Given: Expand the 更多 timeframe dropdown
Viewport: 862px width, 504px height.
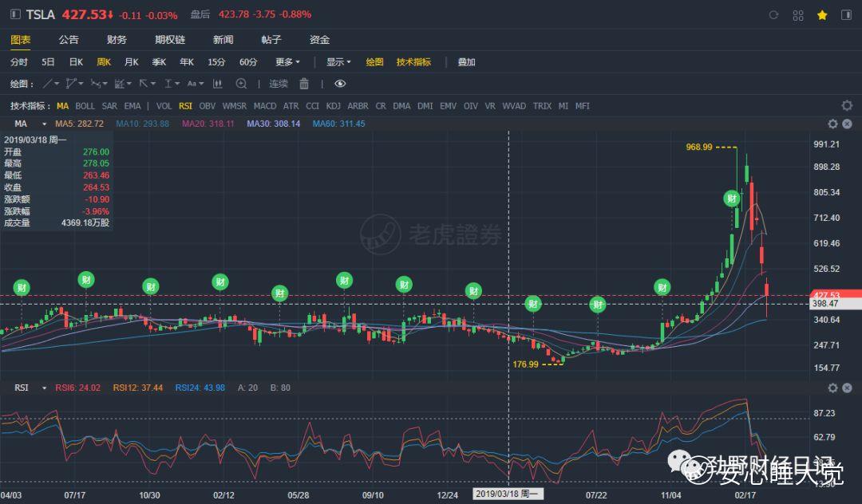Looking at the screenshot, I should (287, 62).
